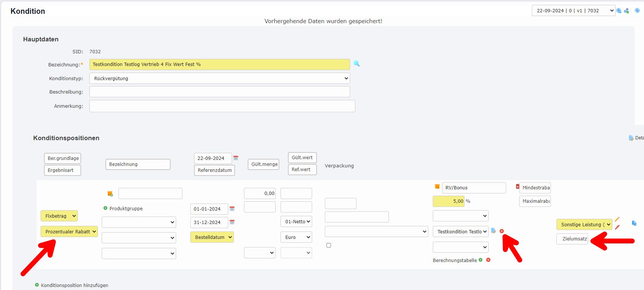This screenshot has height=290, width=644.
Task: Click orange box icon beside RV/Bonus
Action: click(437, 186)
